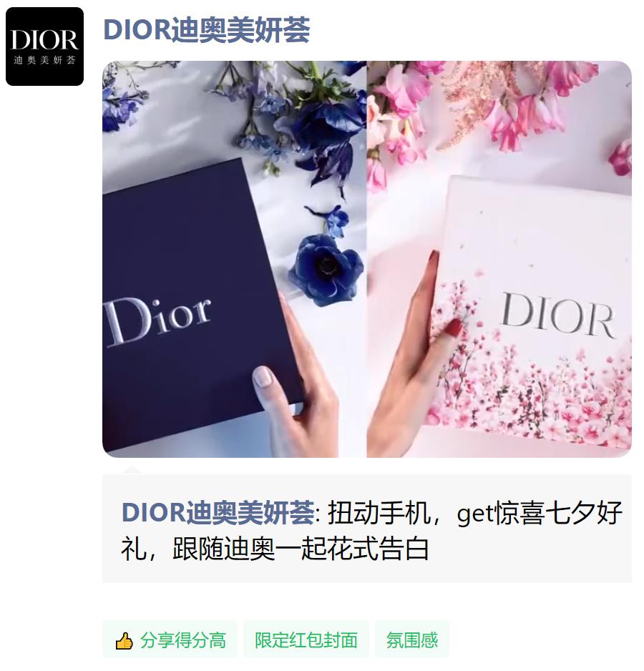Open DIOR迪奥美妍荟 link in the caption
The height and width of the screenshot is (671, 644).
[218, 512]
